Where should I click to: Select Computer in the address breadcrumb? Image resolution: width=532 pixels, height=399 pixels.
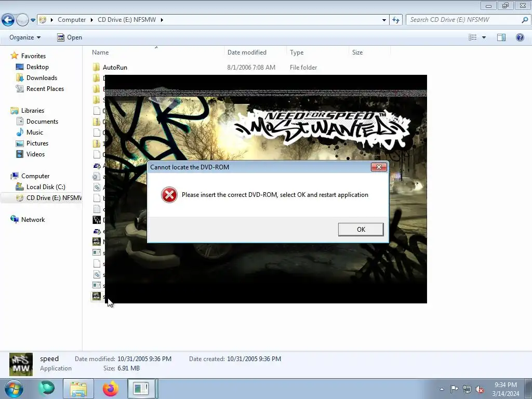coord(72,20)
